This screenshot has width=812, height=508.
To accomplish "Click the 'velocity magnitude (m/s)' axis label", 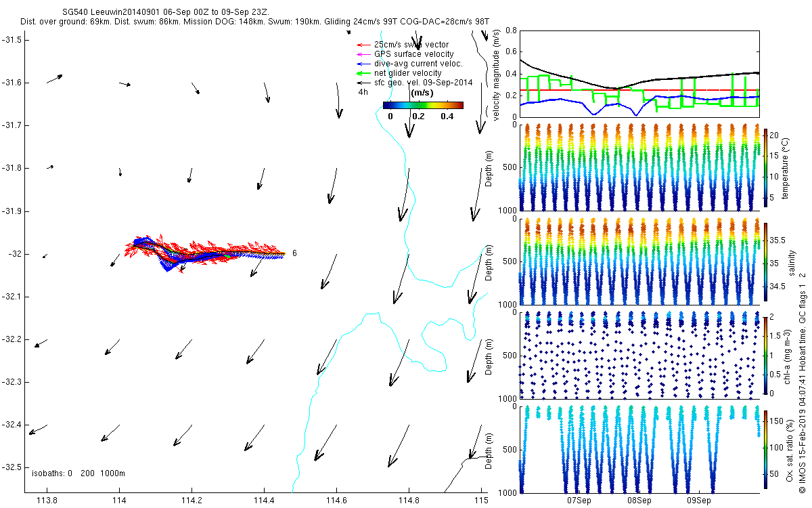I will click(x=497, y=75).
